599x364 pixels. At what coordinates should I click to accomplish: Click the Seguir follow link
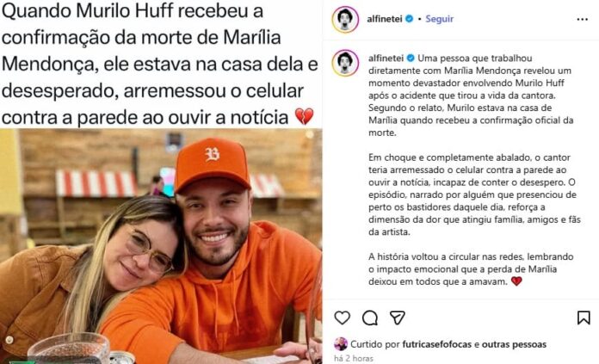(439, 19)
